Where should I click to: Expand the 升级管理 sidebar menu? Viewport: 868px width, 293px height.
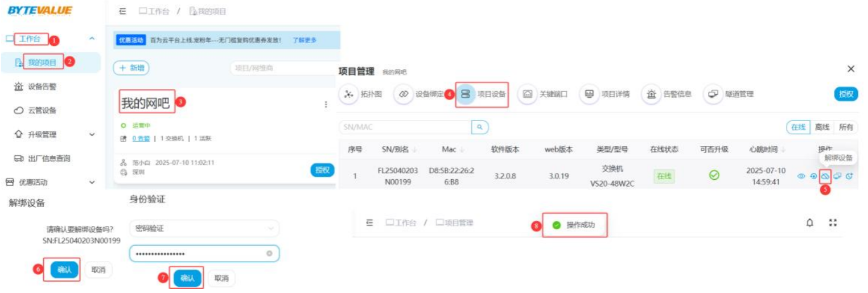coord(92,135)
